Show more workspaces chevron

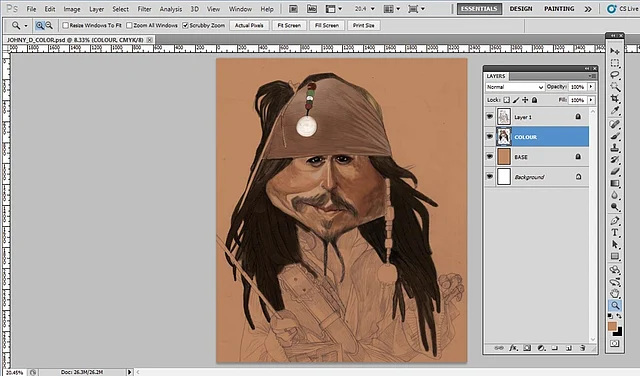click(588, 9)
